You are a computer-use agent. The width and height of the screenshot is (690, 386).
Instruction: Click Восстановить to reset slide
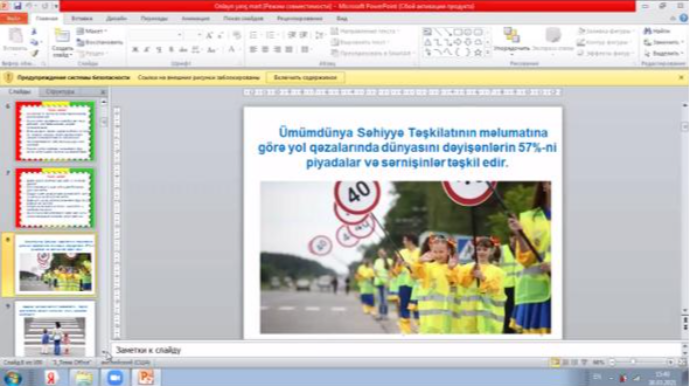tap(100, 42)
